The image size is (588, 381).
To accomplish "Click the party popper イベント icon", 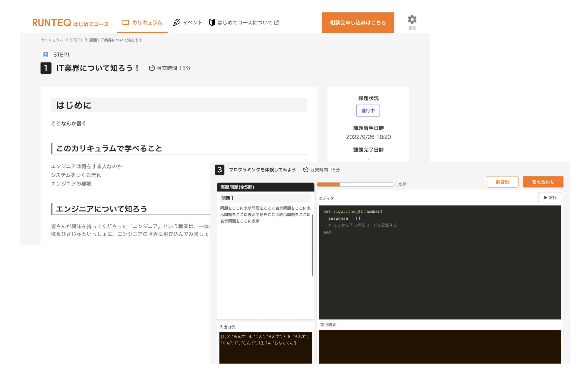I will click(x=177, y=23).
